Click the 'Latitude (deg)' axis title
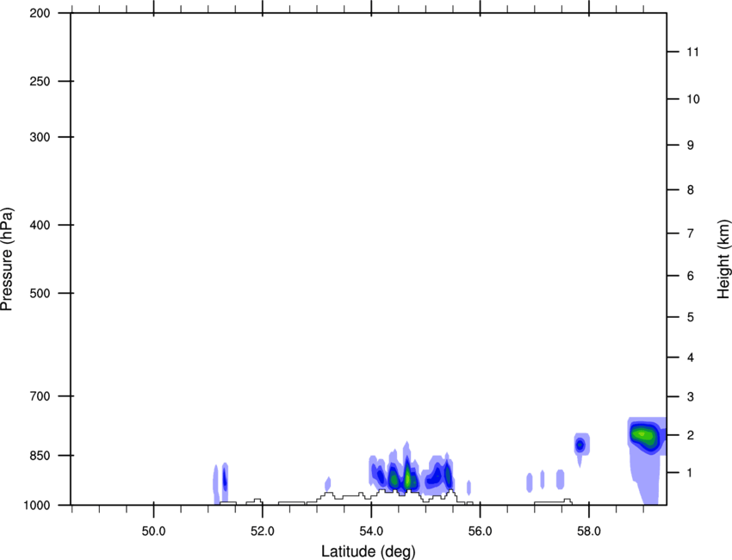The image size is (732, 560). (368, 551)
